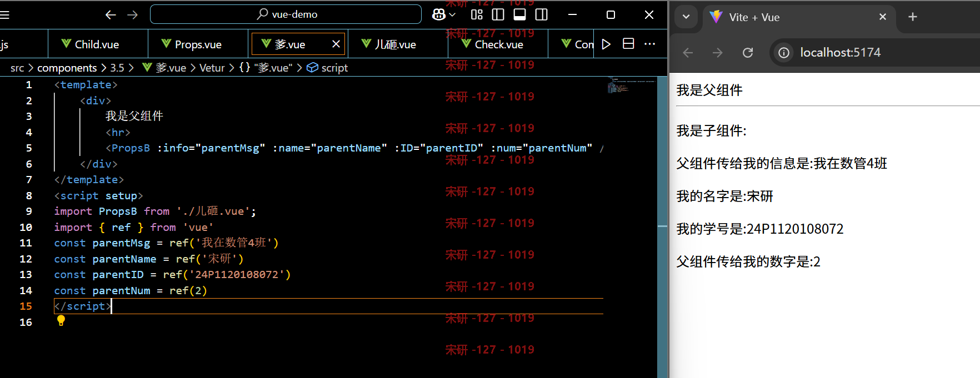Screen dimensions: 980x378
Task: Click 父组件传给我的信息是:我在数管4班 in browser
Action: coord(782,164)
